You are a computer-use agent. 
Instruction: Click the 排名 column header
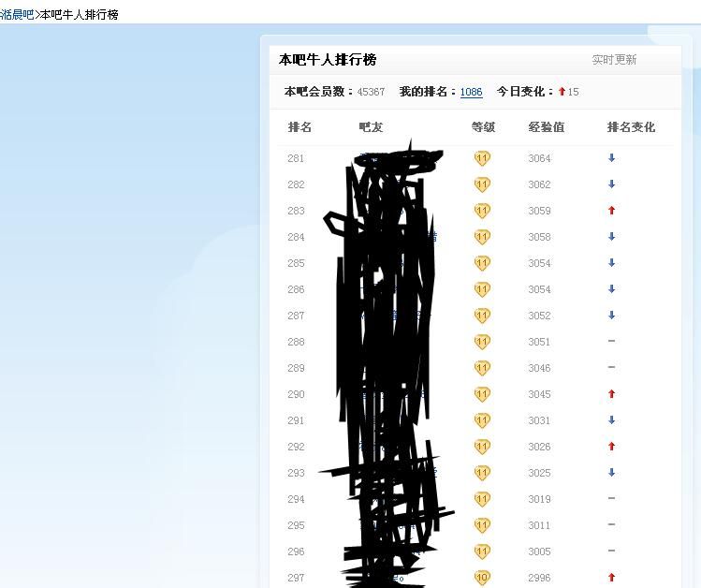299,127
